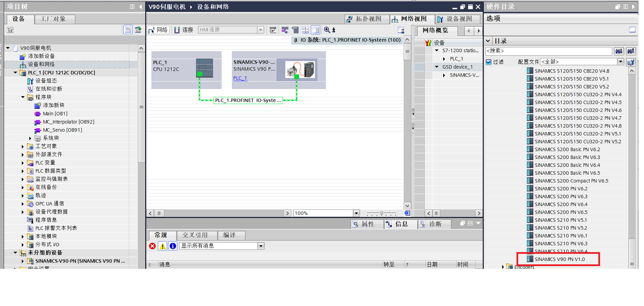644x306 pixels.
Task: Click the next arrow beside 网络概览 tab
Action: (479, 31)
